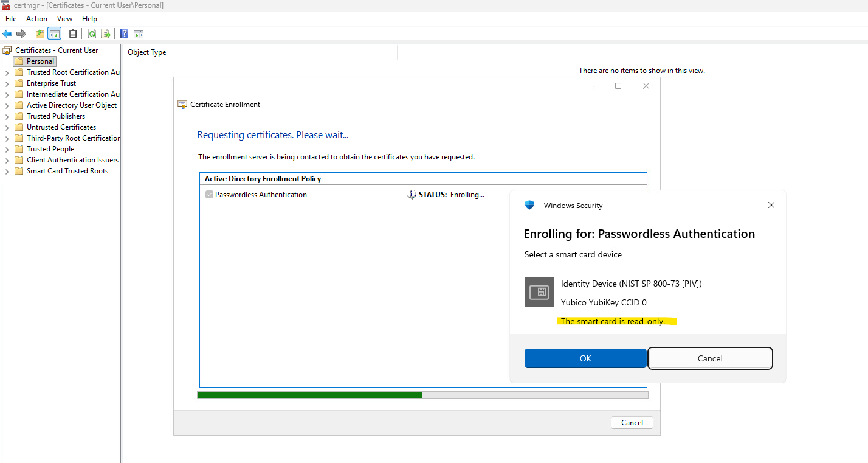Expand the Untrusted Certificates node
The width and height of the screenshot is (868, 463).
[x=7, y=128]
